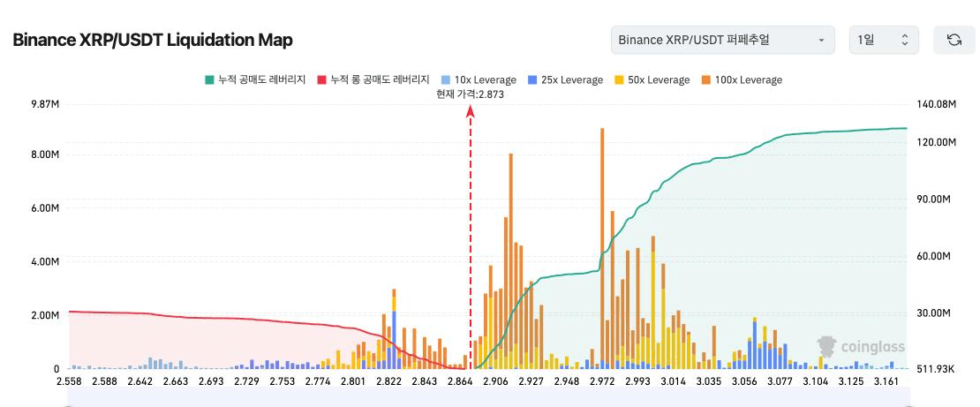Click the chart zoom range slider bar
The height and width of the screenshot is (407, 980).
489,396
